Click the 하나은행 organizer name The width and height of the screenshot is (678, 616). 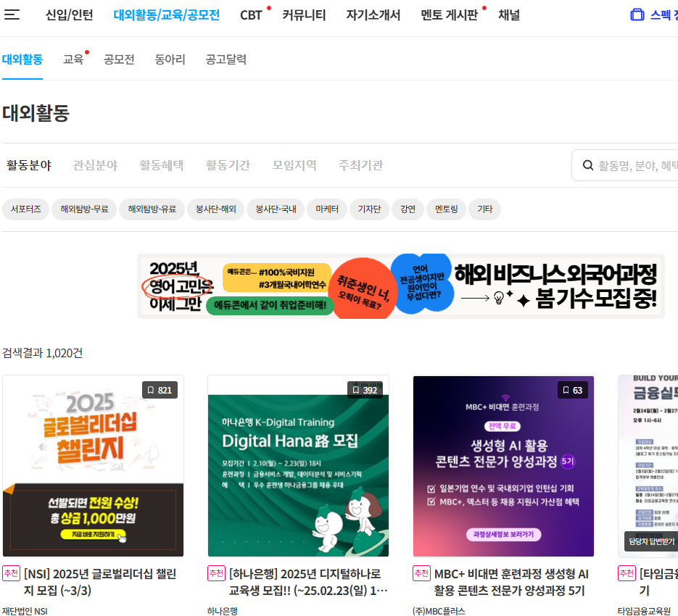click(223, 611)
